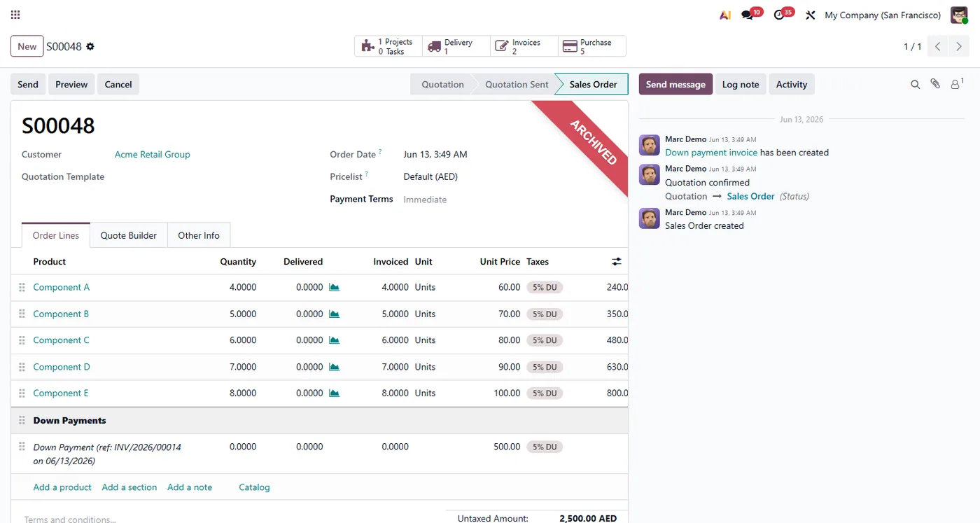Image resolution: width=980 pixels, height=523 pixels.
Task: Switch to the Other Info tab
Action: point(199,235)
